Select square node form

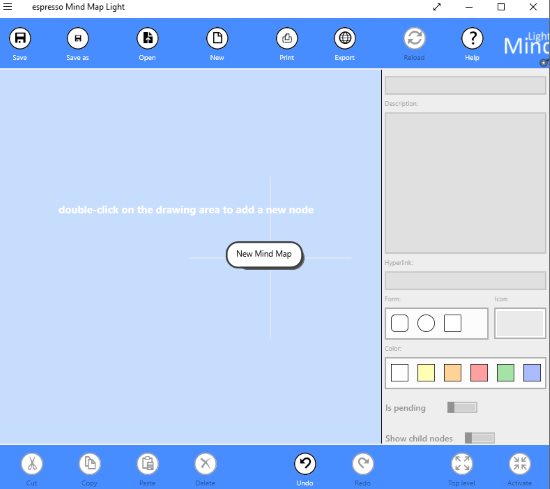click(453, 323)
